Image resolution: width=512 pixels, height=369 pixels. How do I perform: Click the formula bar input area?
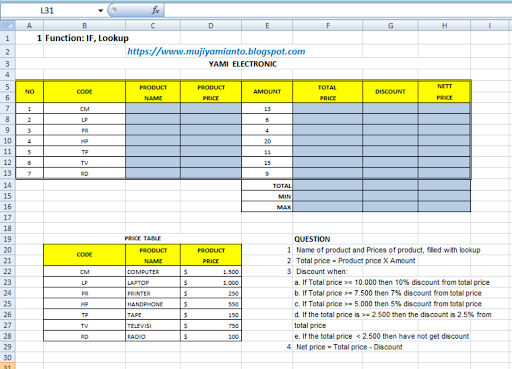click(338, 10)
